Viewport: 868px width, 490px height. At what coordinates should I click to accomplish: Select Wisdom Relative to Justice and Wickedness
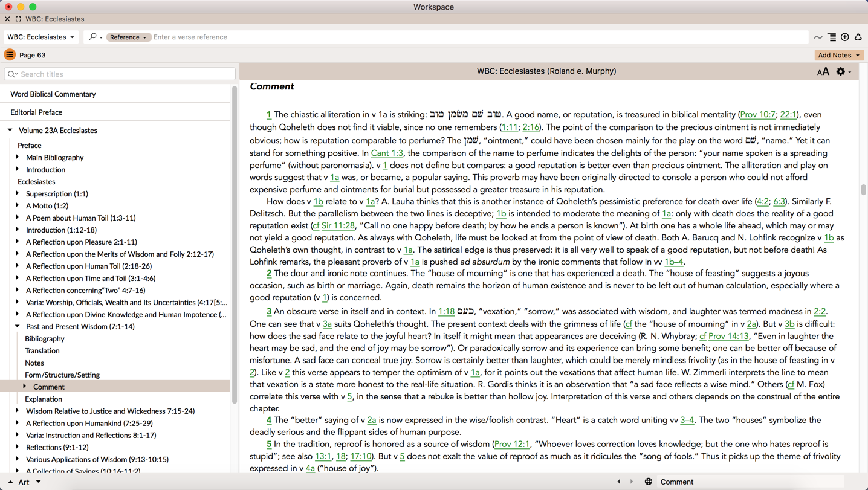[111, 411]
